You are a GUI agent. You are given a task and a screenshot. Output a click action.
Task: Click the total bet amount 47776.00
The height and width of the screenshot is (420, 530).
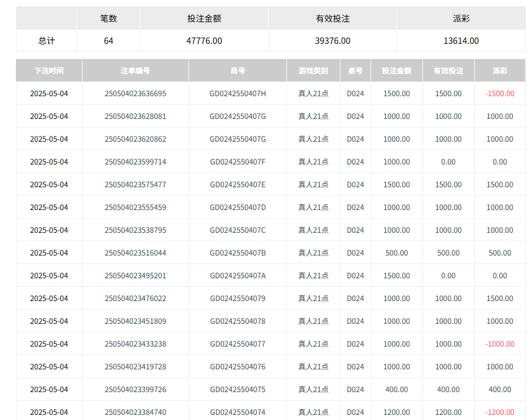pyautogui.click(x=204, y=41)
